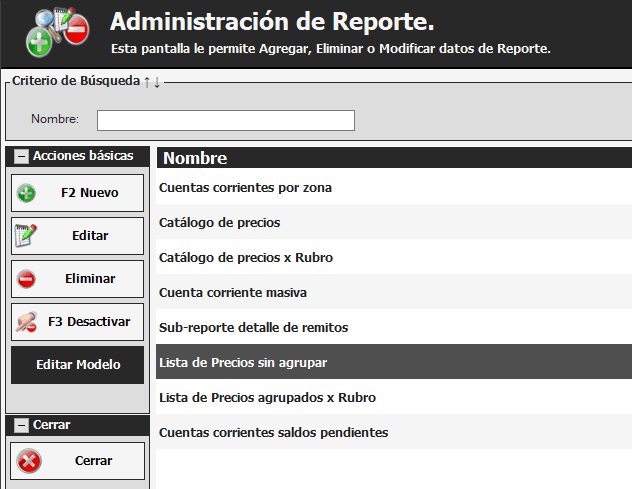This screenshot has width=632, height=489.
Task: Choose Catálogo de precios x Rubro
Action: coord(245,257)
